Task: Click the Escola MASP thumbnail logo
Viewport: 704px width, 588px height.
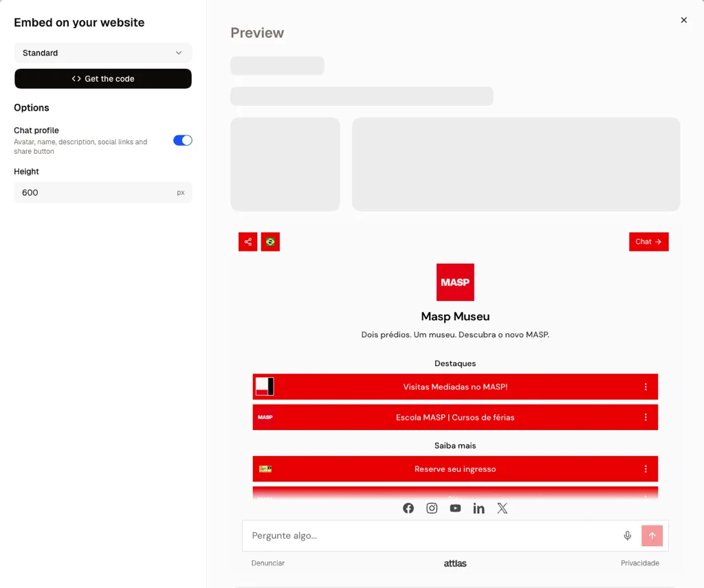Action: pyautogui.click(x=265, y=417)
